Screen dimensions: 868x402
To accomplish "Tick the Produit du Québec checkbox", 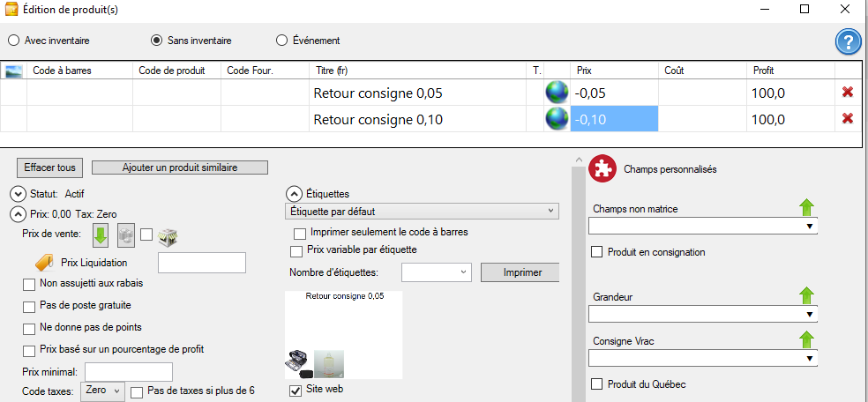I will pyautogui.click(x=596, y=383).
